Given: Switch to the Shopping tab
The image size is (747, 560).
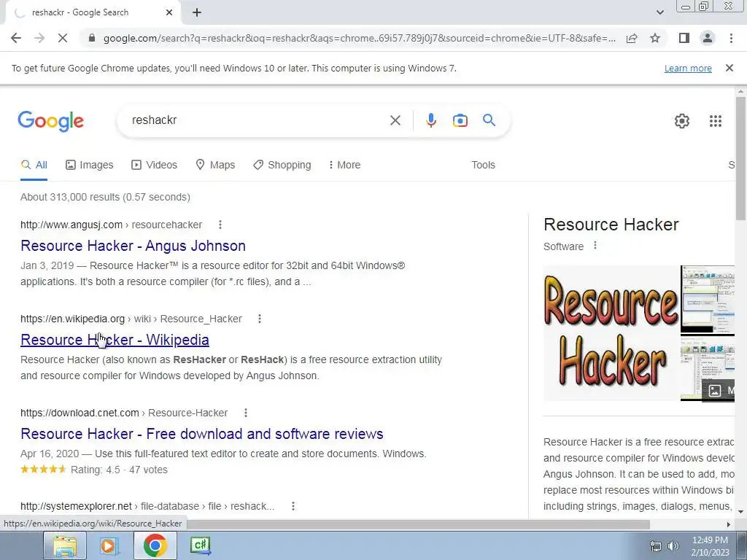Looking at the screenshot, I should tap(282, 165).
